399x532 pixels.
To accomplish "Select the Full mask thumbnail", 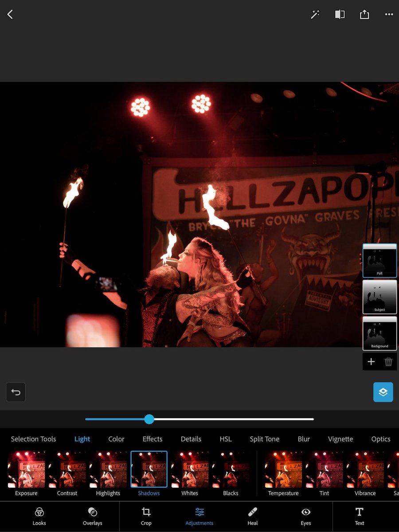I will tap(379, 261).
